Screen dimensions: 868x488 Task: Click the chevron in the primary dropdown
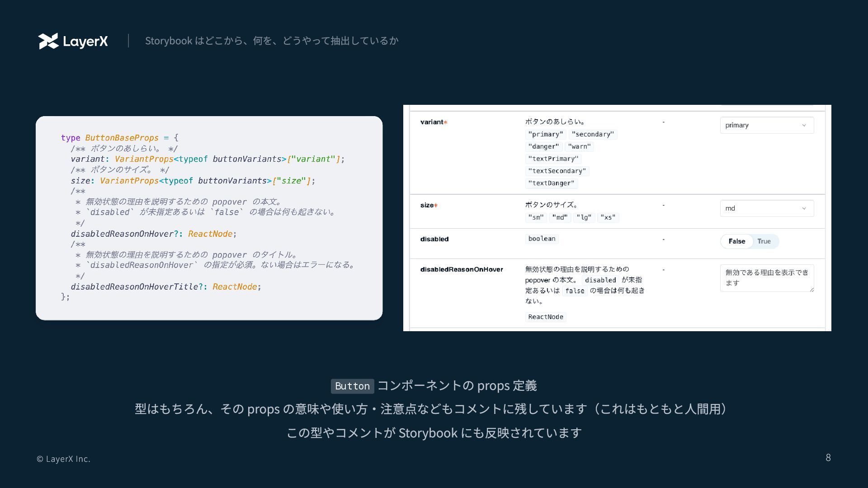click(x=804, y=125)
